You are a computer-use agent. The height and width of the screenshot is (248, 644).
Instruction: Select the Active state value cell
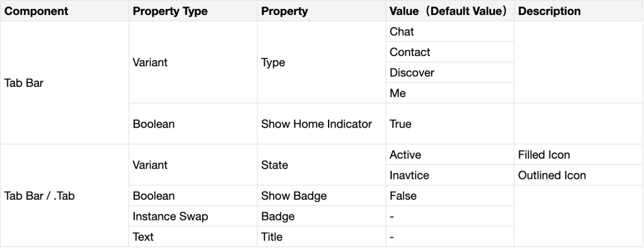click(x=450, y=154)
